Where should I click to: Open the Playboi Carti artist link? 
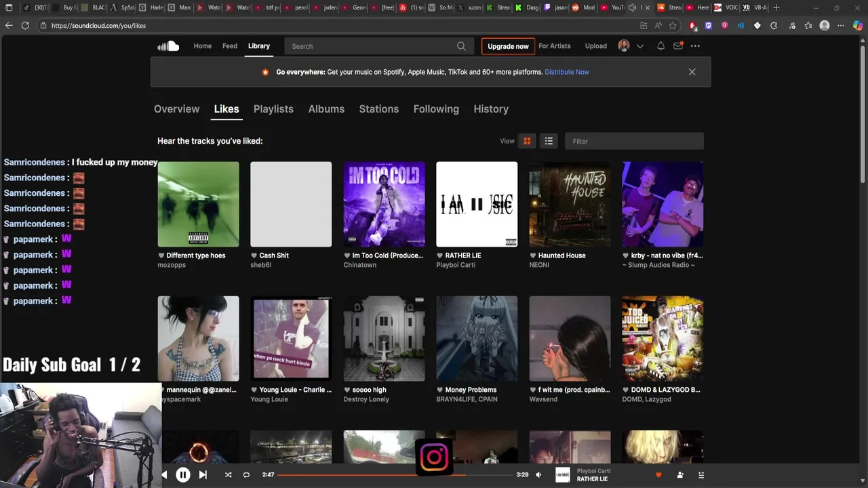[x=456, y=265]
